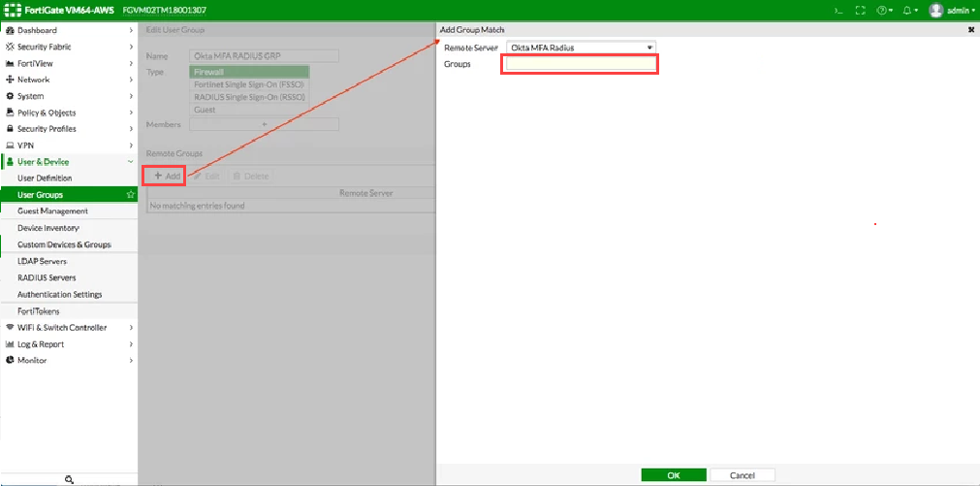Open Authentication Settings page
980x486 pixels.
59,294
